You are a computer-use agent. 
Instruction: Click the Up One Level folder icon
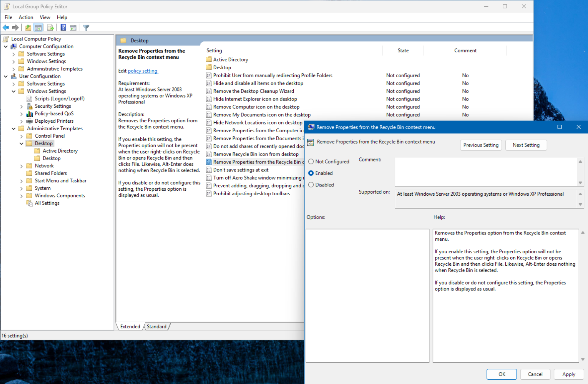[28, 28]
